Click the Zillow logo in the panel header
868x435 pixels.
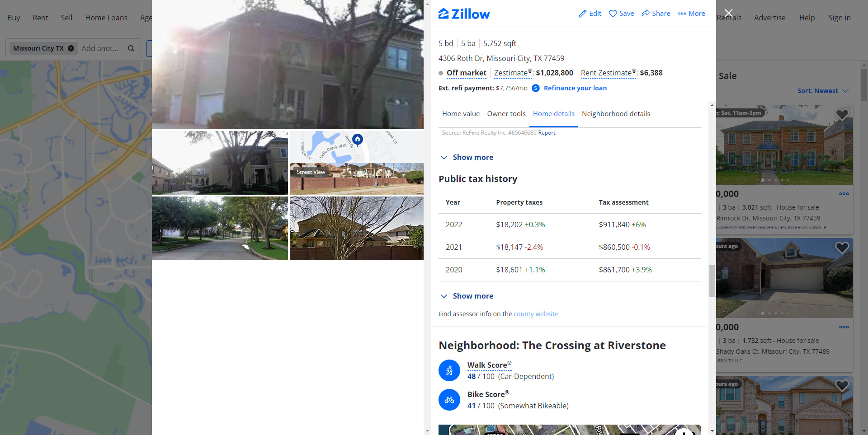point(464,14)
